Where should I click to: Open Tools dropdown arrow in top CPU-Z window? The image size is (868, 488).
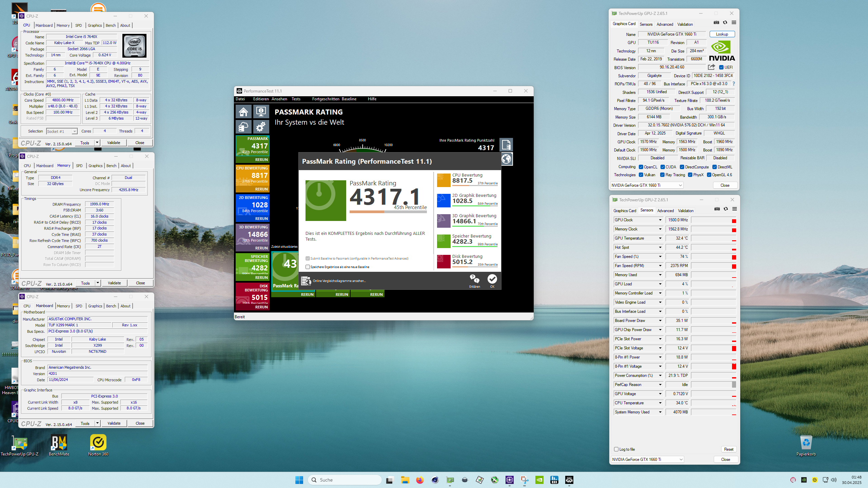pos(97,143)
